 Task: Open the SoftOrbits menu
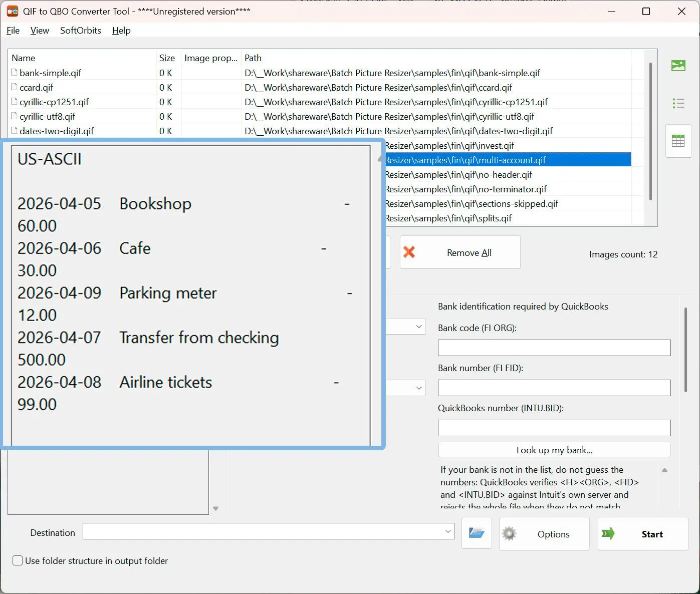tap(81, 31)
